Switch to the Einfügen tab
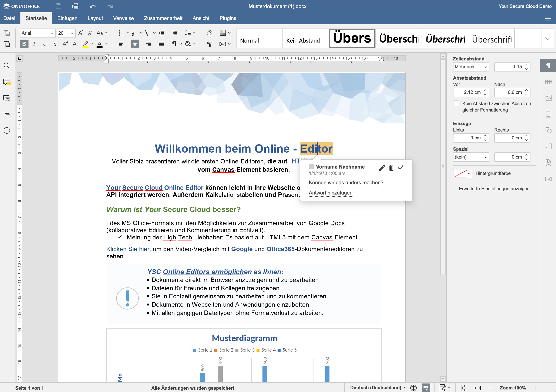Screen dimensions: 556x392 click(67, 18)
